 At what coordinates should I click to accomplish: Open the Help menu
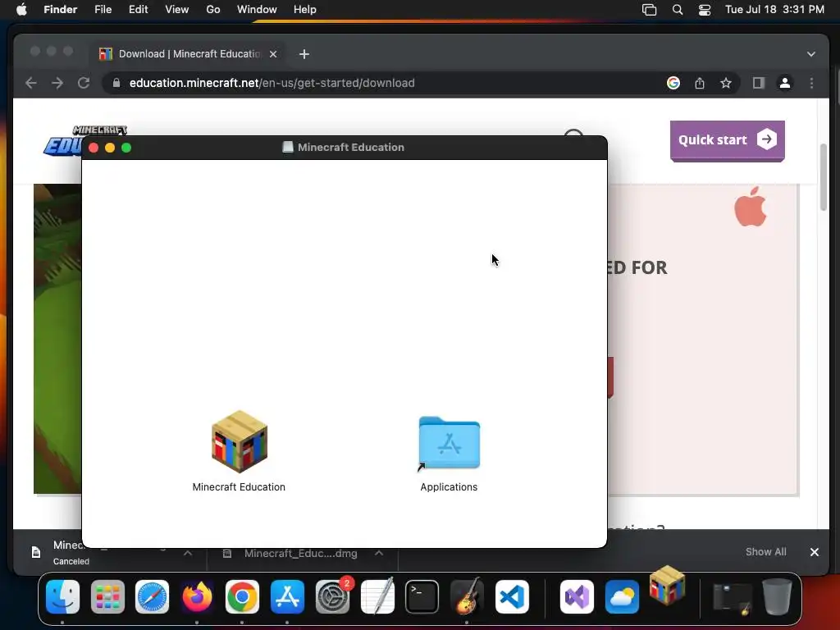tap(305, 10)
